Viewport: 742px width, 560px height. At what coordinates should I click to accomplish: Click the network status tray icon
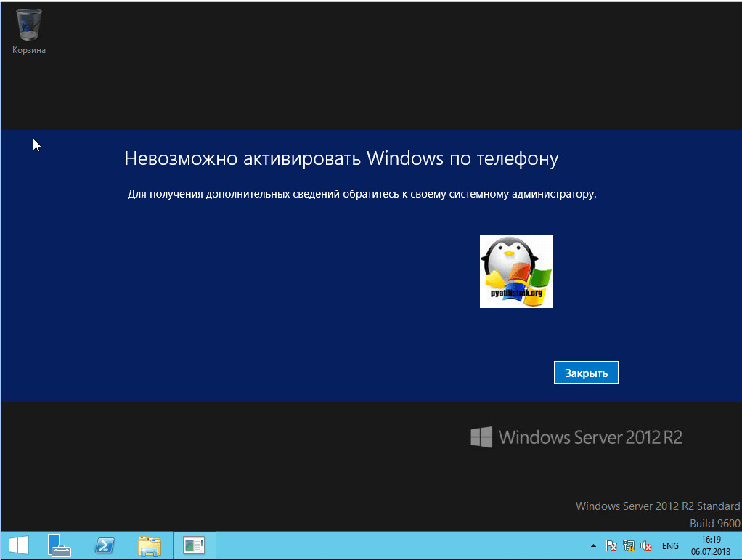pyautogui.click(x=629, y=546)
